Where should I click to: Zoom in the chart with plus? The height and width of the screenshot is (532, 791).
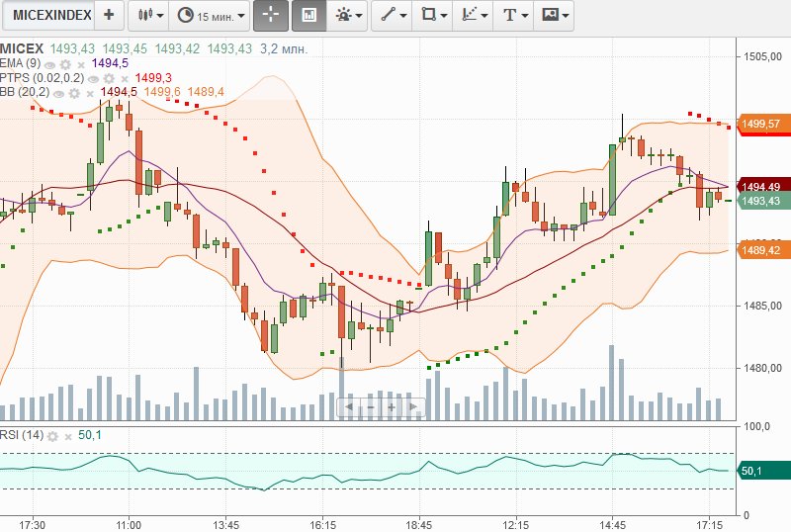coord(392,406)
